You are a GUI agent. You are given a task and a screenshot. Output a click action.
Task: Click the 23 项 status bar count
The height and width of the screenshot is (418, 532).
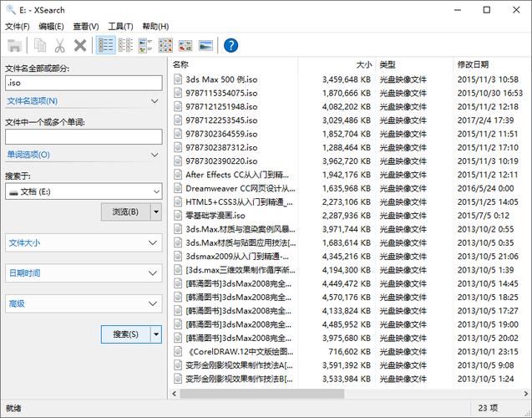point(488,408)
